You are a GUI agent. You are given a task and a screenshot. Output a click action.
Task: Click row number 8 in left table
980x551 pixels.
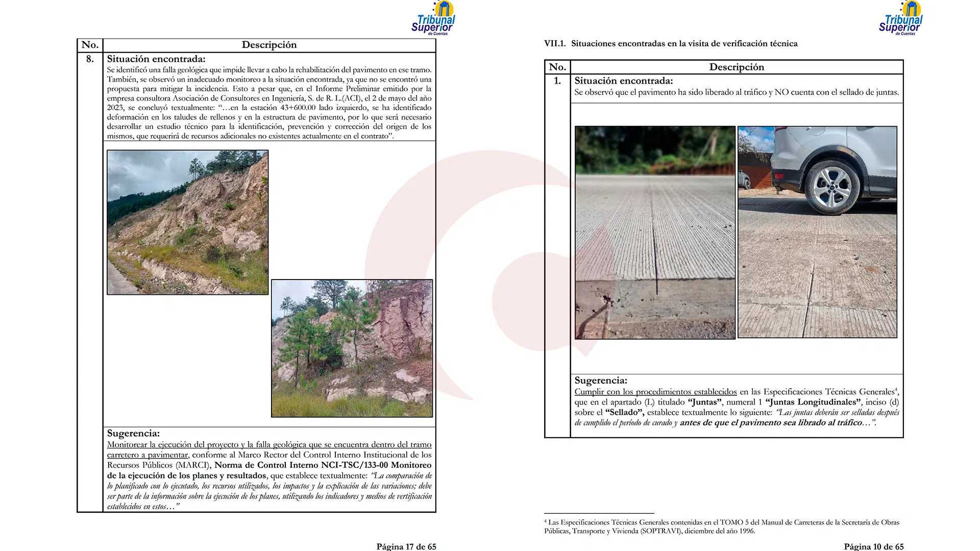point(90,59)
